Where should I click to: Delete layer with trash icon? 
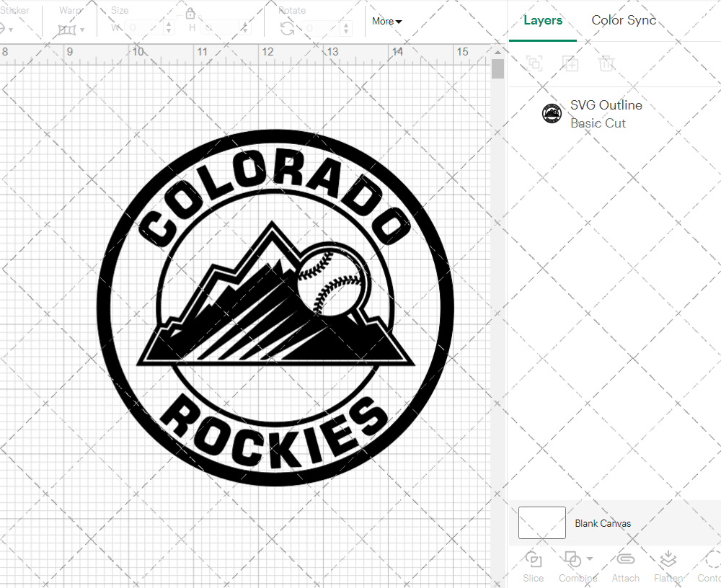click(606, 63)
